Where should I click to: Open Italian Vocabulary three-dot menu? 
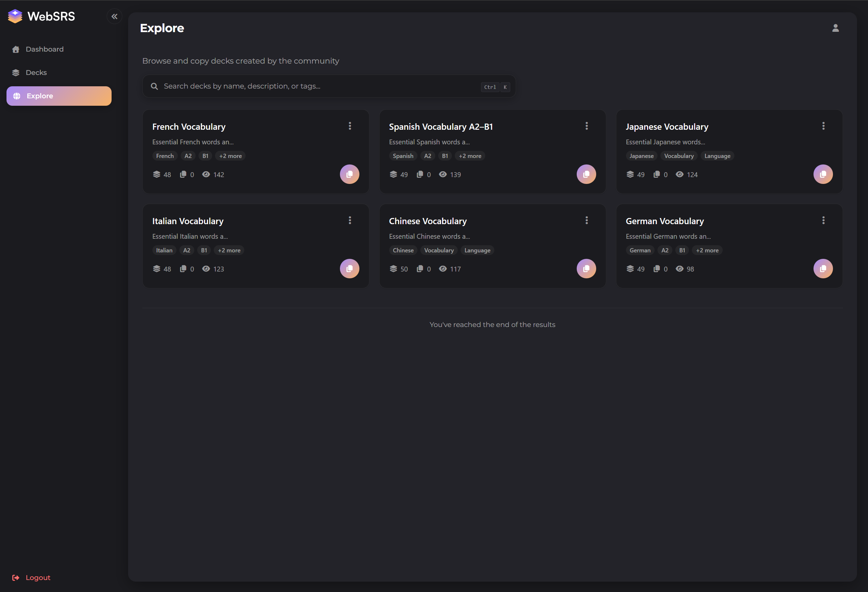[350, 220]
